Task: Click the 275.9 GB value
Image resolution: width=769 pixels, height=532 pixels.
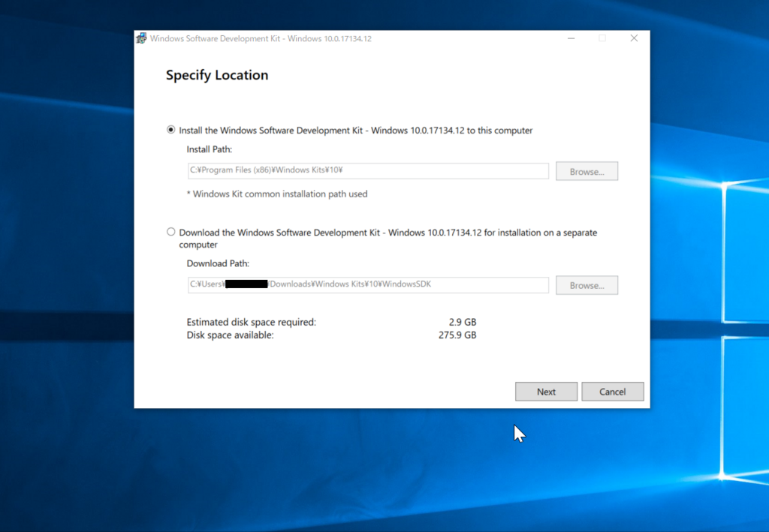Action: click(457, 335)
